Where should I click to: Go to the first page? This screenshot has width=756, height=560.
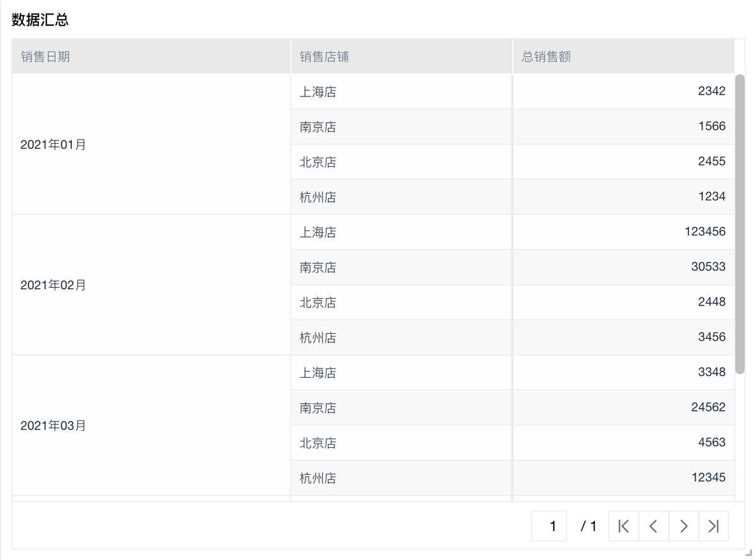pyautogui.click(x=624, y=526)
